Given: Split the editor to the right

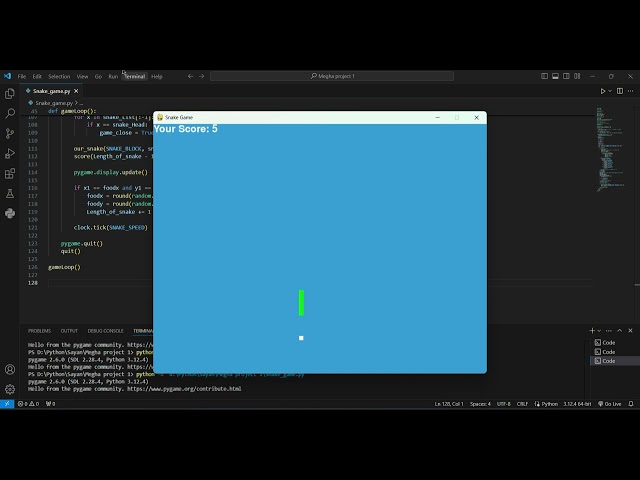Looking at the screenshot, I should (620, 91).
